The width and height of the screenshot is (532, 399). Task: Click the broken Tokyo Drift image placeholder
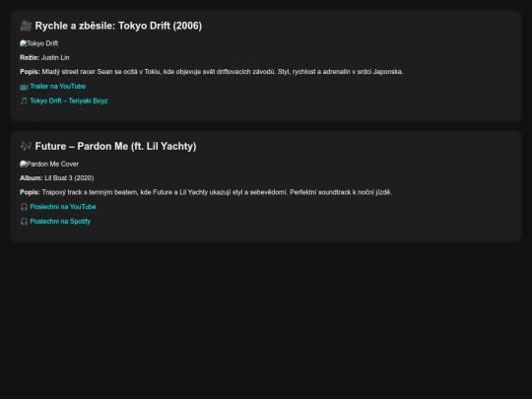click(39, 43)
